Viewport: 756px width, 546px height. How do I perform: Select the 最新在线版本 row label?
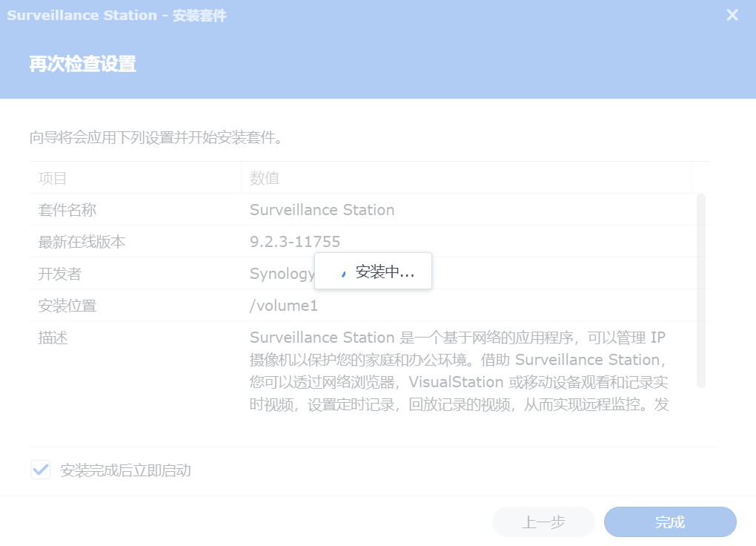pyautogui.click(x=82, y=242)
